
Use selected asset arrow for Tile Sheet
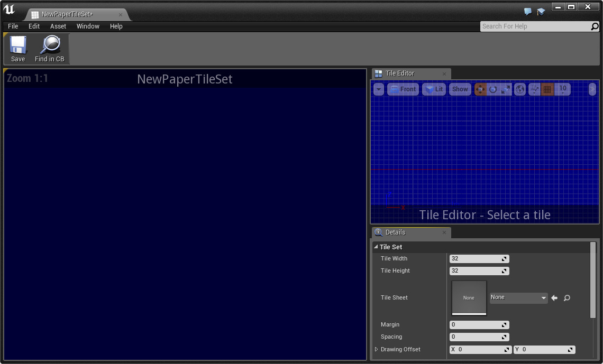point(554,298)
